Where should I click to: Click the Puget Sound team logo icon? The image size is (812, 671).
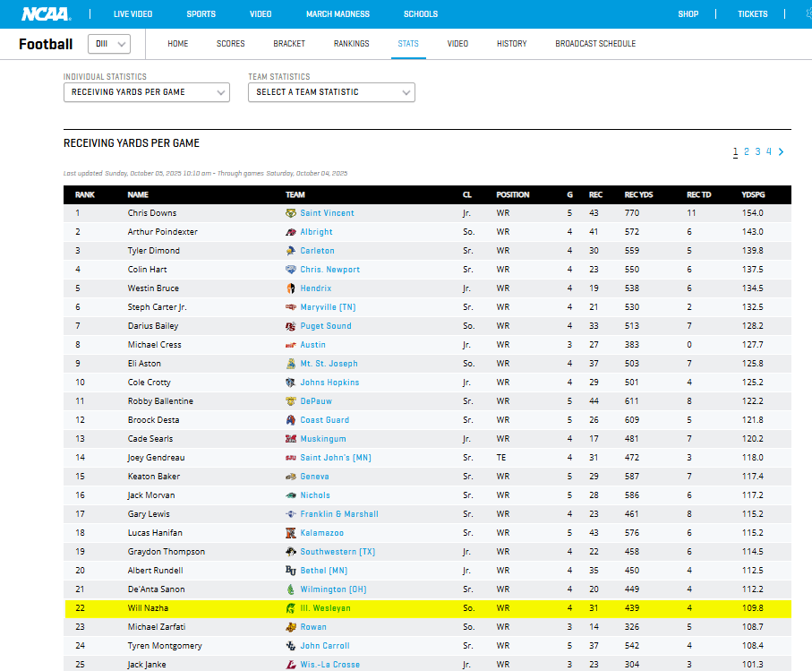291,326
